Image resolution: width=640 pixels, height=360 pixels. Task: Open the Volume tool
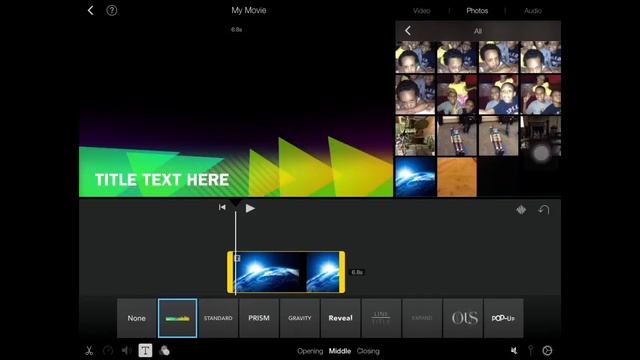(x=126, y=351)
